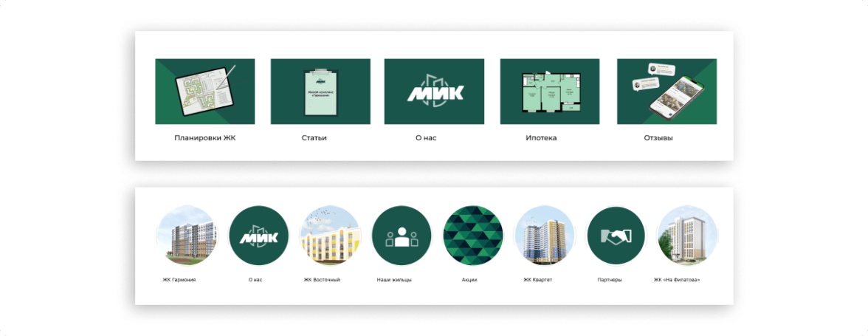The width and height of the screenshot is (868, 336).
Task: Click the О нас caption under the rectangular card
Action: [427, 138]
